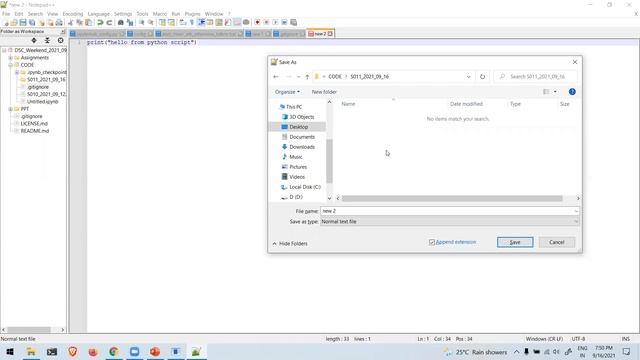Click the Redo toolbar icon
Image resolution: width=640 pixels, height=360 pixels.
[109, 22]
